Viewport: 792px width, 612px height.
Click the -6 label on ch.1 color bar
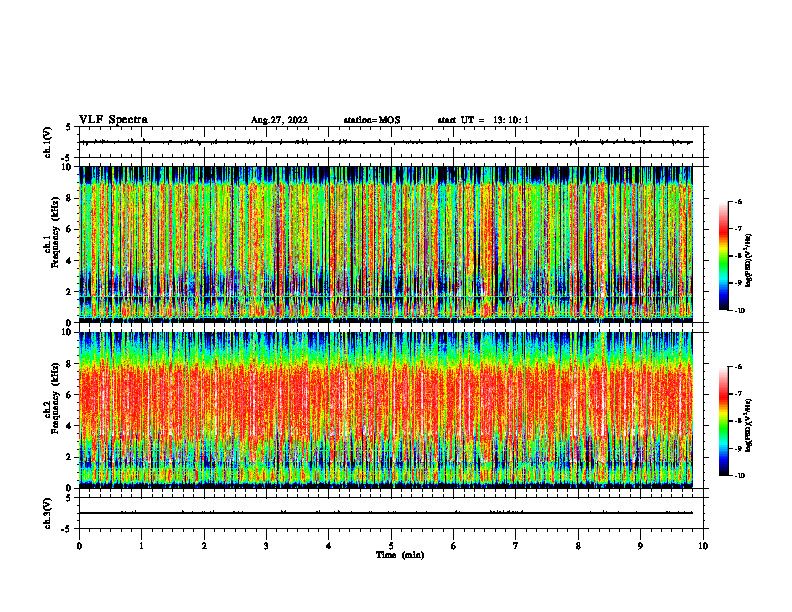pos(738,201)
